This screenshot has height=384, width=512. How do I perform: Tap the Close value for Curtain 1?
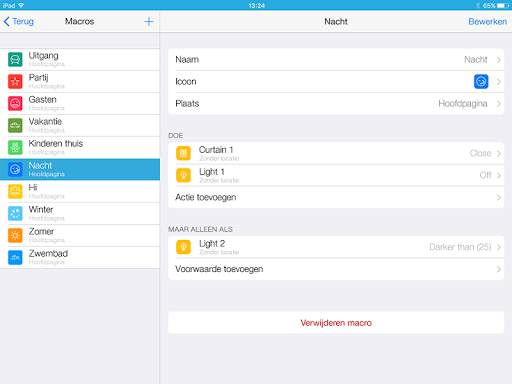[480, 153]
